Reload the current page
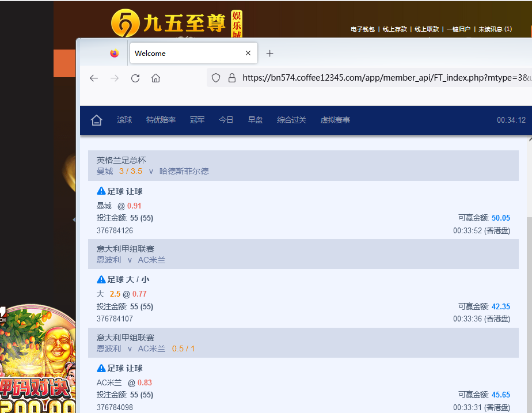Screen dimensions: 532x413 click(135, 78)
